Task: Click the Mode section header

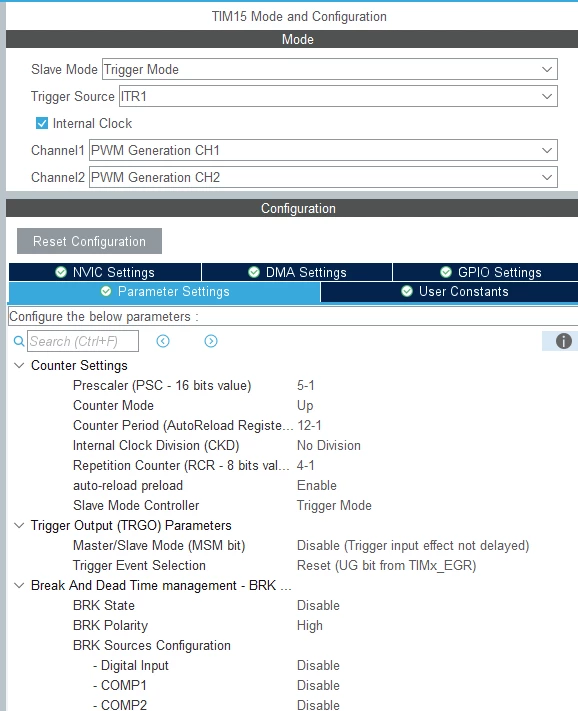Action: click(x=292, y=39)
